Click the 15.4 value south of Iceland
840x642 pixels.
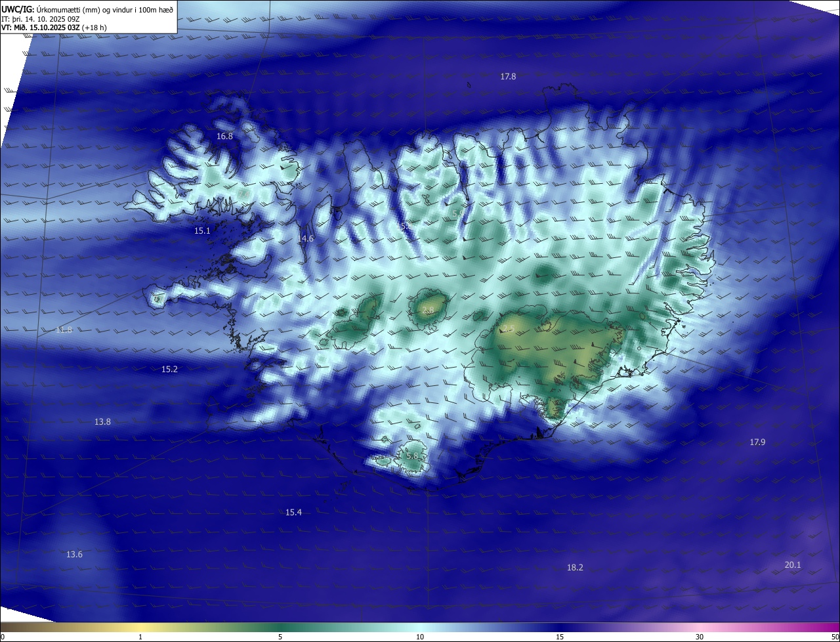point(293,513)
